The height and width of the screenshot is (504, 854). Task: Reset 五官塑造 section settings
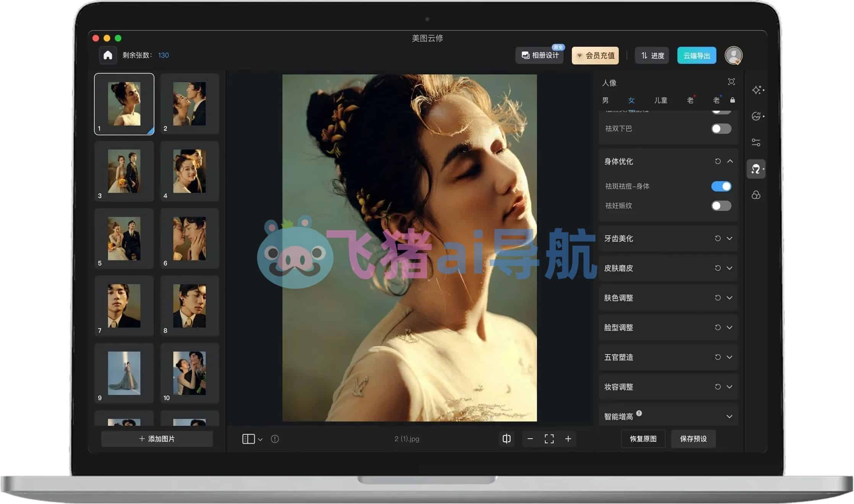tap(718, 357)
